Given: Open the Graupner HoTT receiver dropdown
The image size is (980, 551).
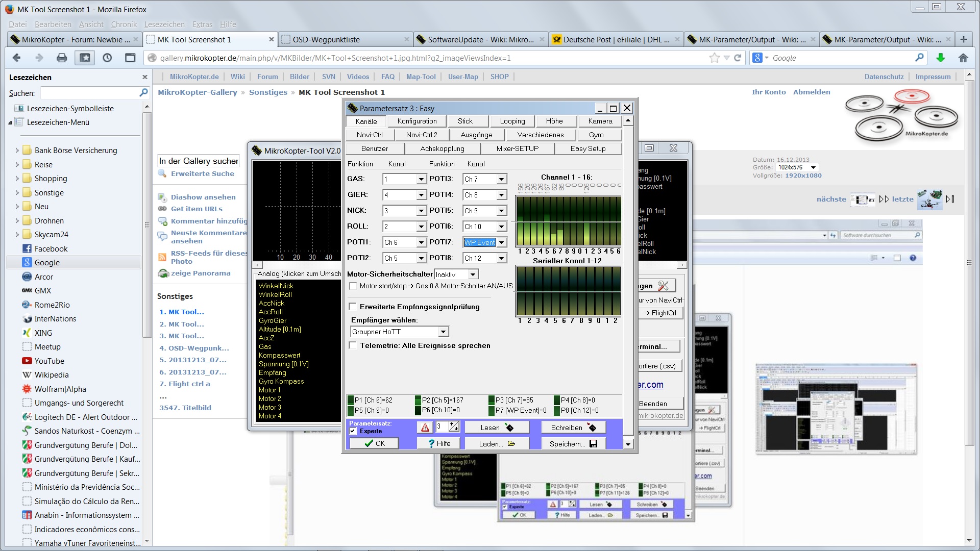Looking at the screenshot, I should (443, 332).
